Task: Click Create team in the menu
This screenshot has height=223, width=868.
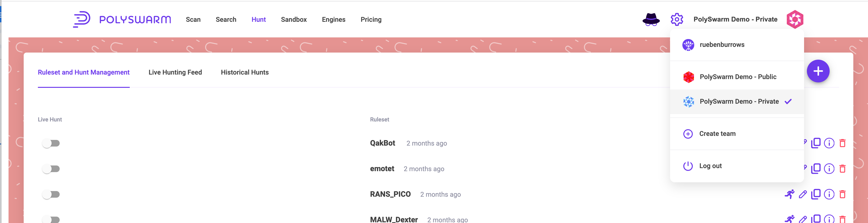Action: coord(717,134)
